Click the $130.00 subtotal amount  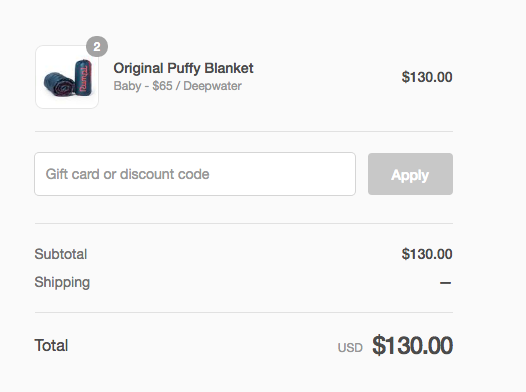coord(427,254)
